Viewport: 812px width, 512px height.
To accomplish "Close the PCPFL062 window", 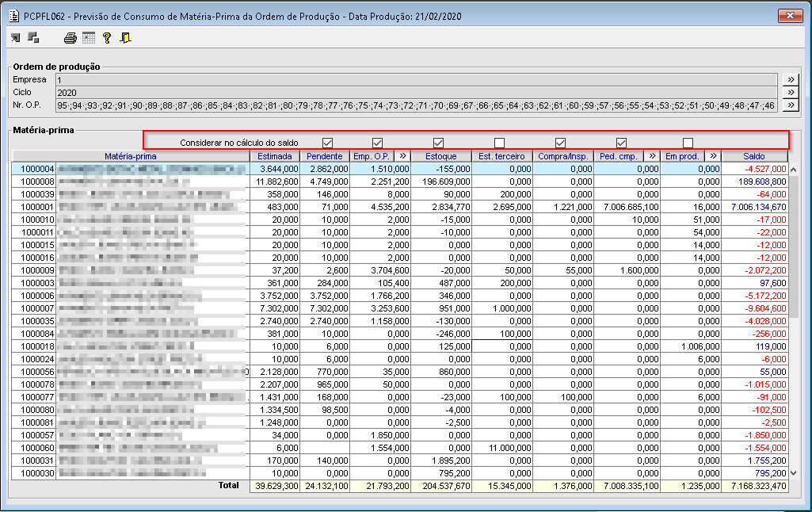I will coord(790,16).
